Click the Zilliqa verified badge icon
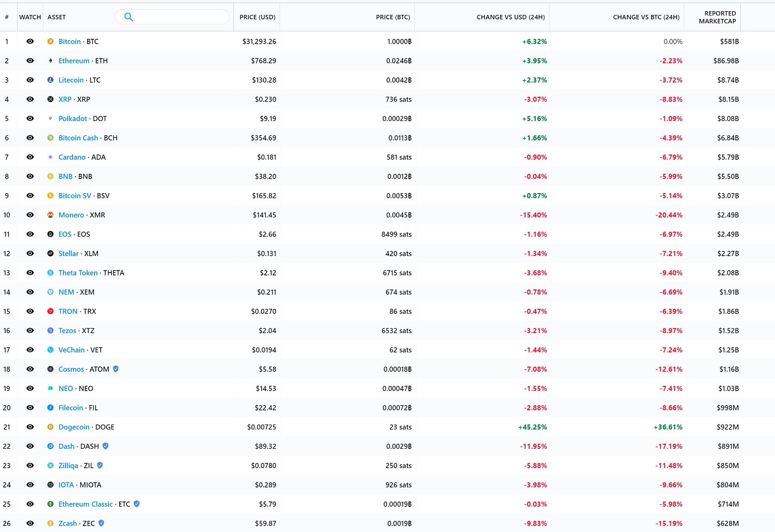This screenshot has width=775, height=532. [100, 466]
